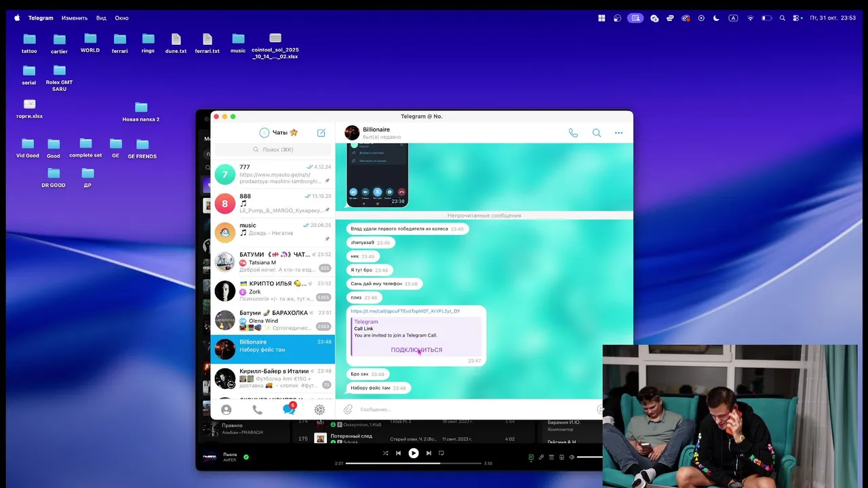Open the music chat
This screenshot has width=868, height=488.
click(x=273, y=232)
